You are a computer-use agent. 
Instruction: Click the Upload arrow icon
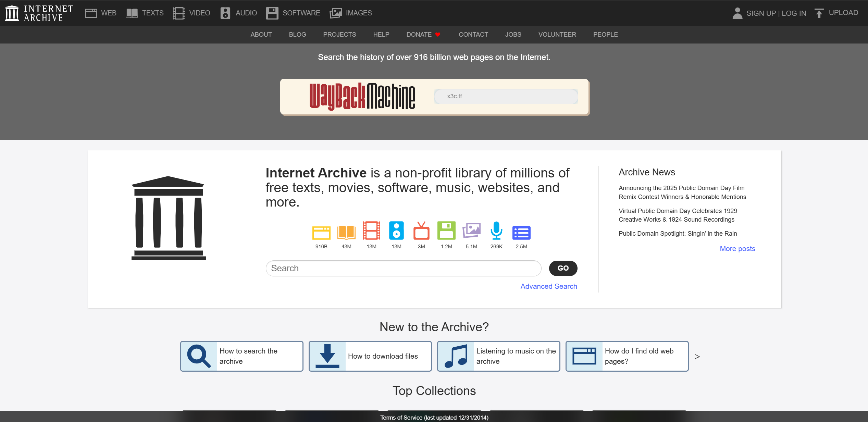click(x=819, y=13)
